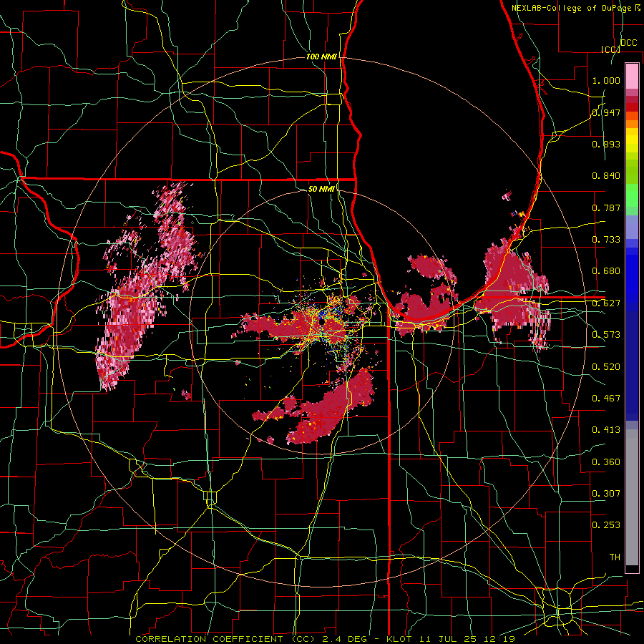Click the 0.787 color scale value
The width and height of the screenshot is (644, 644).
point(606,208)
